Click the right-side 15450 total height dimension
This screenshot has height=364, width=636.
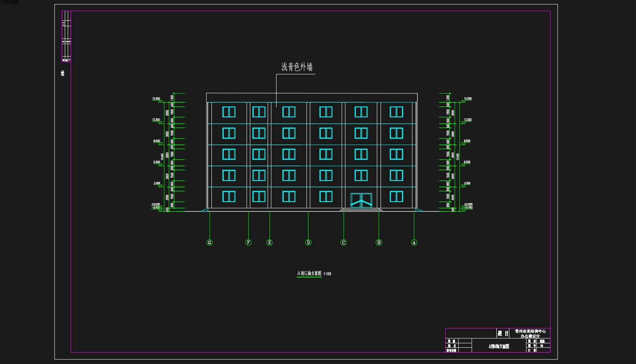[458, 157]
